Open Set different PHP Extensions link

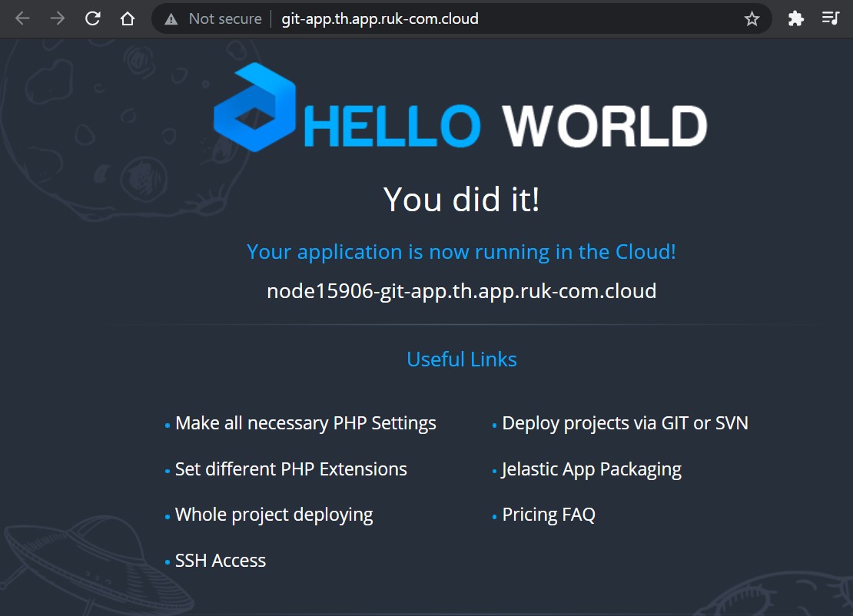click(x=291, y=469)
